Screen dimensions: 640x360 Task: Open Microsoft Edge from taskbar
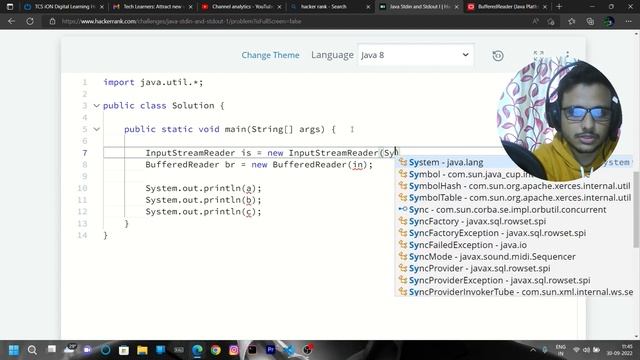197,350
